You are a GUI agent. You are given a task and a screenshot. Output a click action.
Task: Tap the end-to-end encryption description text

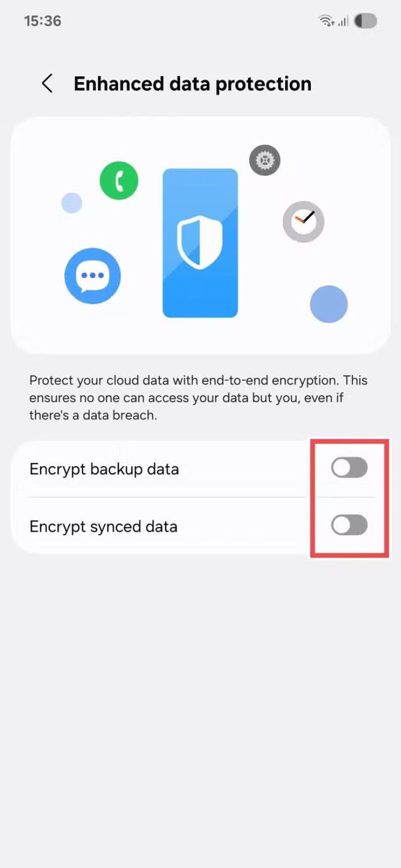pyautogui.click(x=198, y=397)
